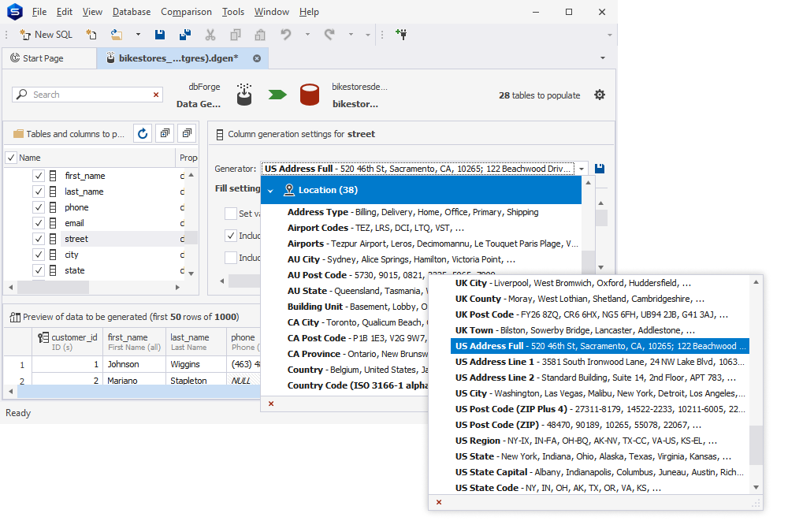Image resolution: width=788 pixels, height=532 pixels.
Task: Save the current generator settings
Action: (x=598, y=168)
